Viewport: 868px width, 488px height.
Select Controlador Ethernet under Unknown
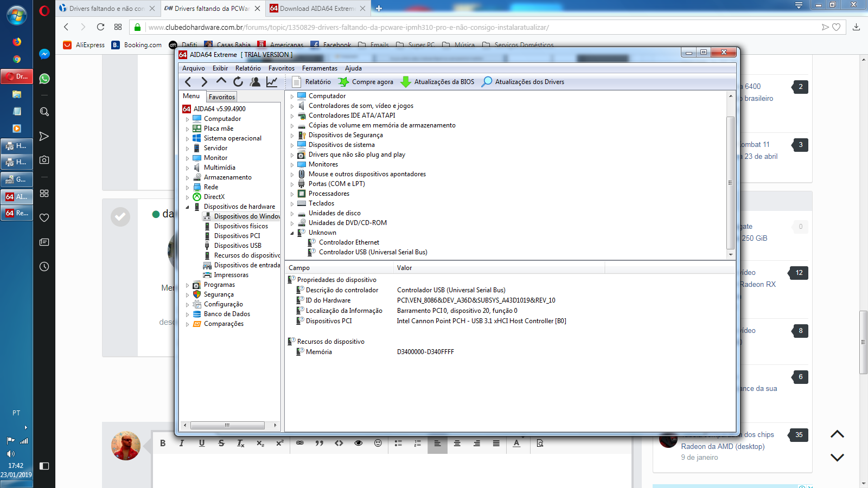click(x=349, y=242)
